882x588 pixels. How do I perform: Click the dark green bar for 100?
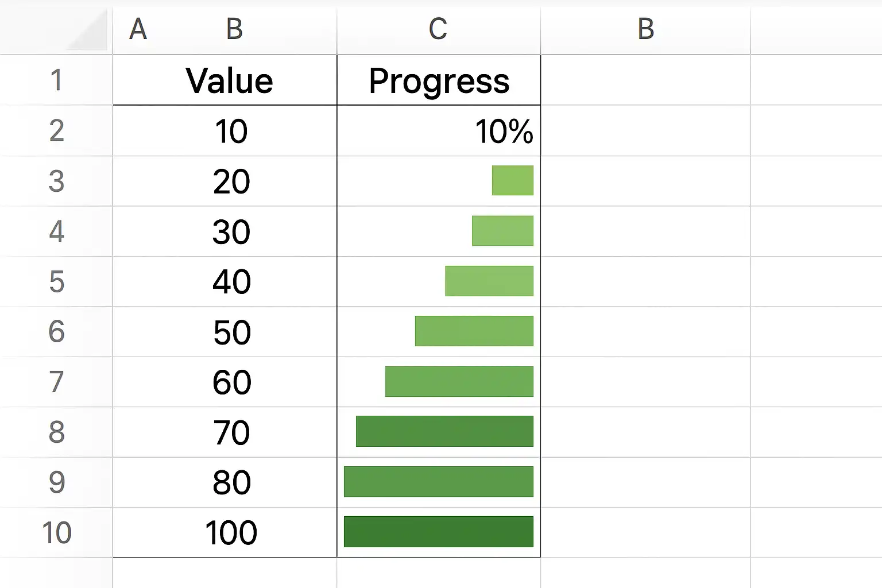click(438, 532)
